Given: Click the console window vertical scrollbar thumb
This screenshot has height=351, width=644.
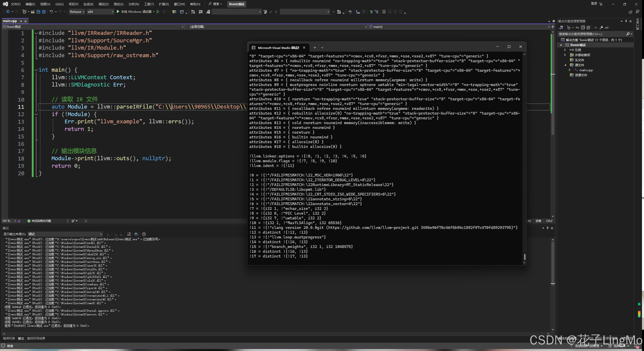Looking at the screenshot, I should pyautogui.click(x=525, y=257).
